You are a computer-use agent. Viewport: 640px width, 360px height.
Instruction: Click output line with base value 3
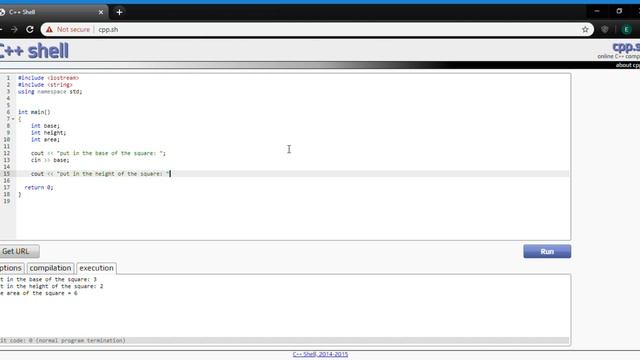click(48, 279)
